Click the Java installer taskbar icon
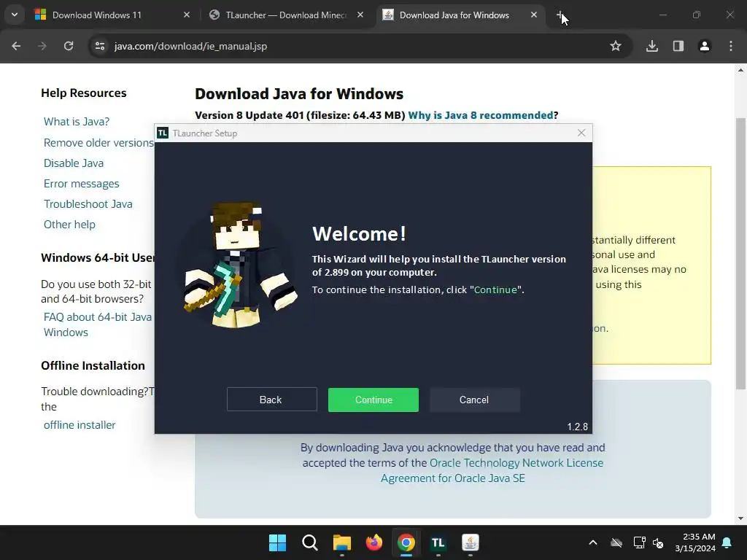The width and height of the screenshot is (747, 560). tap(471, 542)
